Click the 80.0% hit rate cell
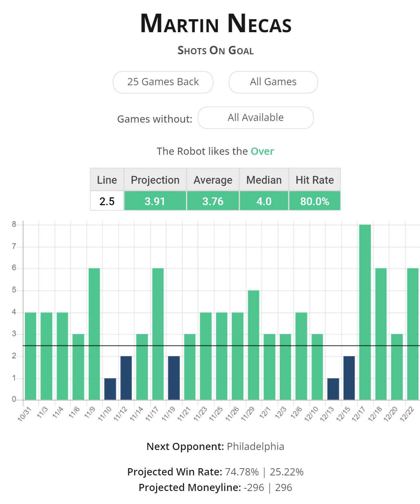Viewport: 420px width, 504px height. [x=315, y=201]
